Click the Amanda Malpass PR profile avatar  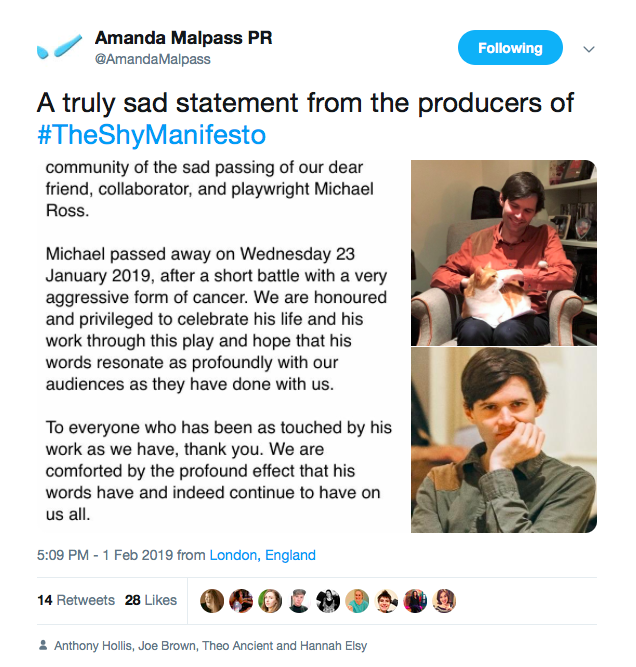pos(58,47)
